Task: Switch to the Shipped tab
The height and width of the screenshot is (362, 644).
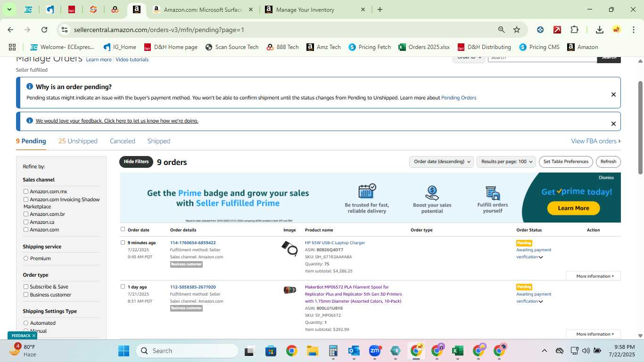Action: tap(159, 141)
